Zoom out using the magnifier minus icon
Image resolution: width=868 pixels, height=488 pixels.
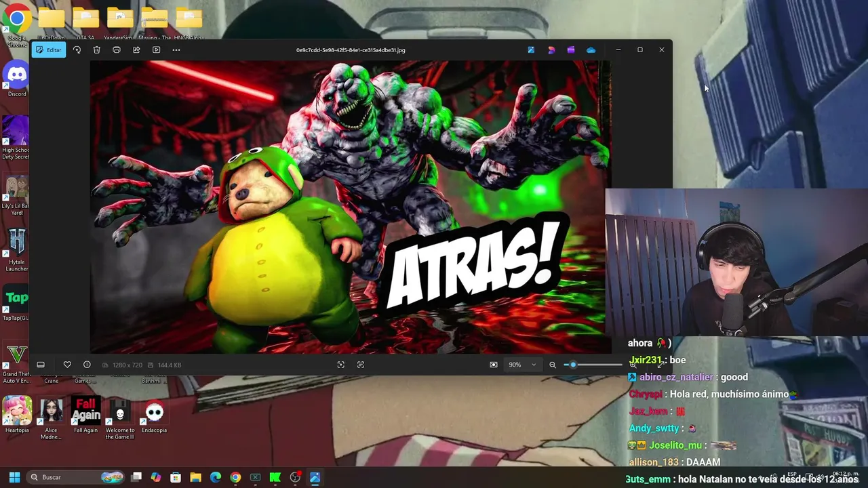click(553, 365)
